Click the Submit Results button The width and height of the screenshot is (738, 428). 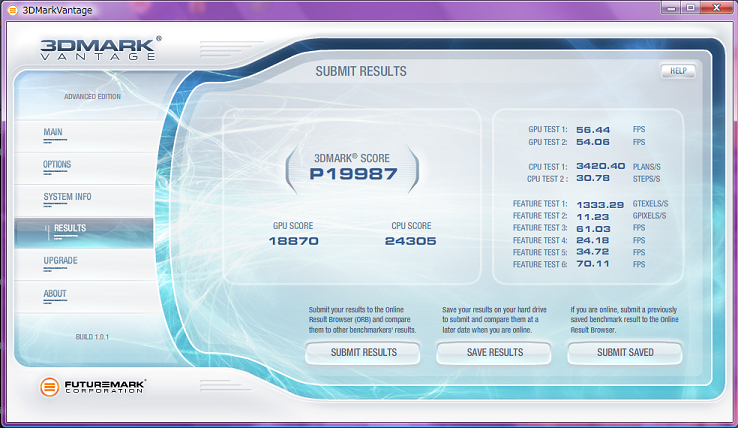click(363, 352)
